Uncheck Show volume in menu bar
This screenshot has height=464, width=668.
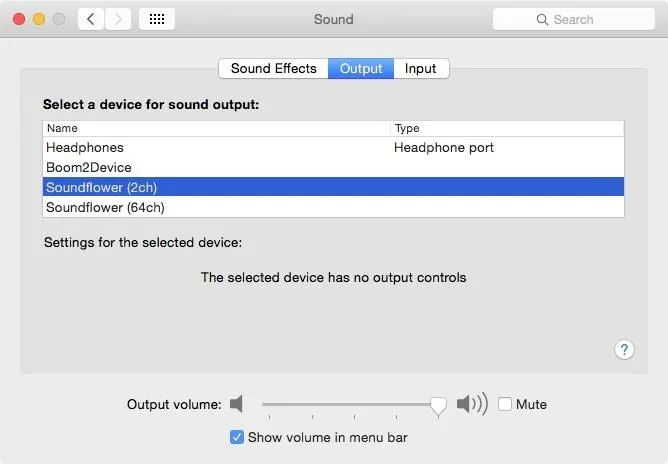tap(237, 437)
